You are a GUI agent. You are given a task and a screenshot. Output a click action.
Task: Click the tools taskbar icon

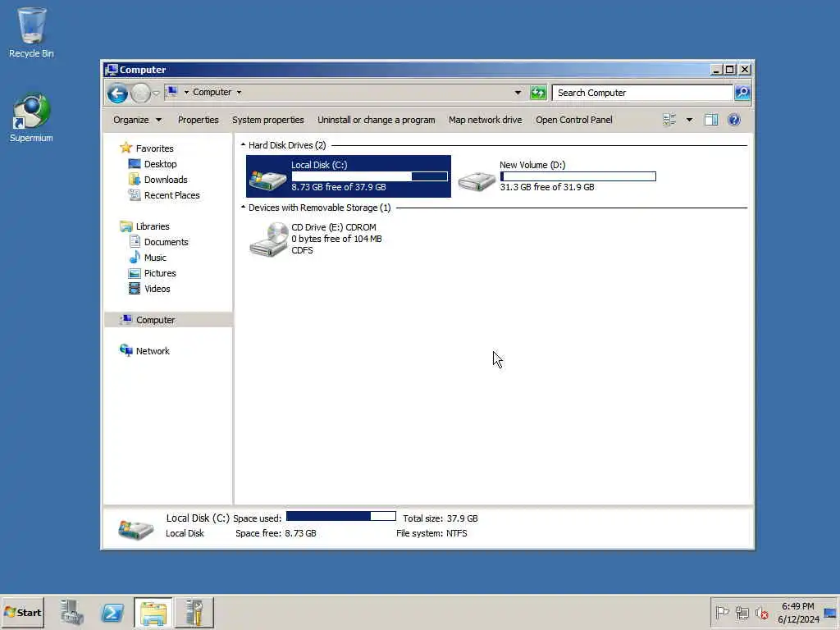click(x=194, y=612)
